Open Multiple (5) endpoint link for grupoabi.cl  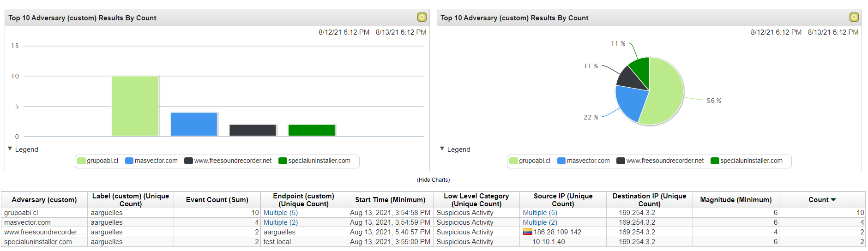[280, 213]
